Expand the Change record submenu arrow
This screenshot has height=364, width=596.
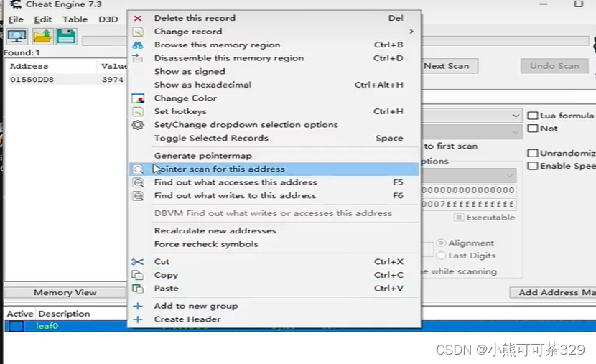(411, 32)
